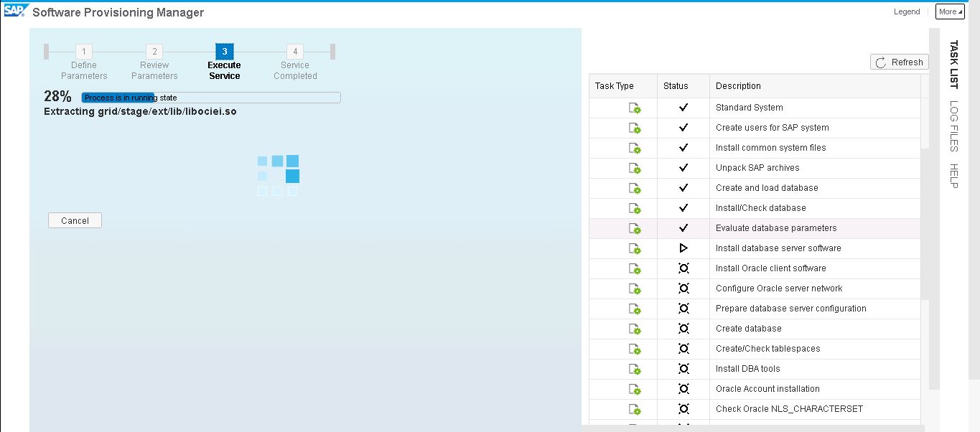980x432 pixels.
Task: Click task type icon for Prepare database server configuration
Action: point(635,309)
